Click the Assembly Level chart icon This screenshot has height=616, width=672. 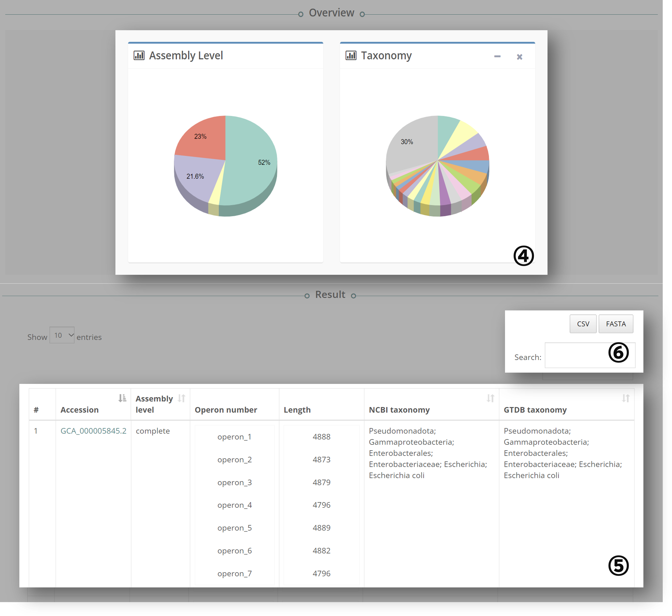click(x=139, y=55)
